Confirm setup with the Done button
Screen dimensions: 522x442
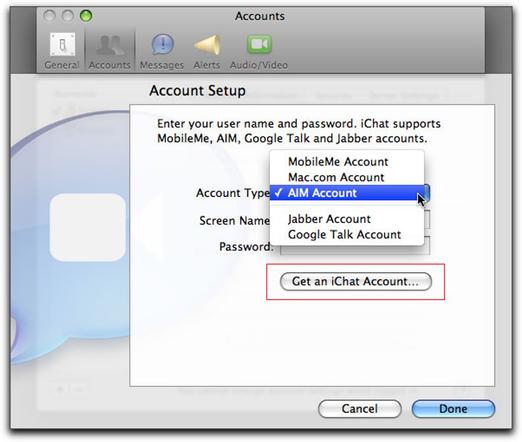tap(453, 409)
